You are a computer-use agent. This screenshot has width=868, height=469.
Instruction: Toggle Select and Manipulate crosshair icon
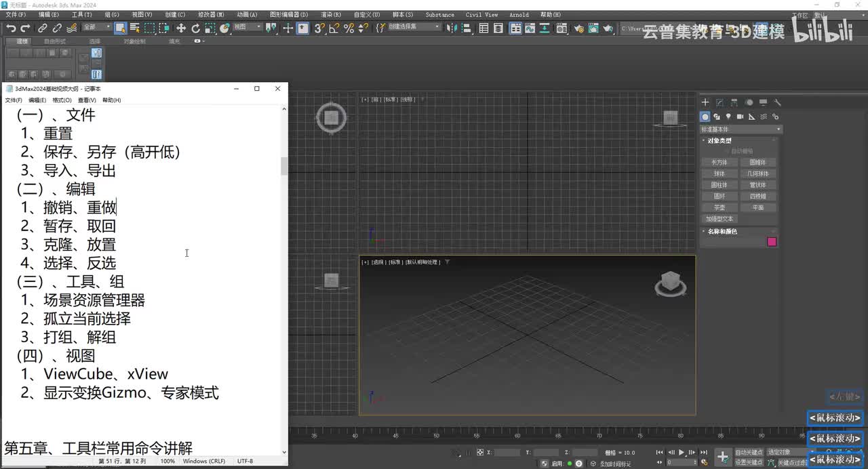[x=288, y=28]
